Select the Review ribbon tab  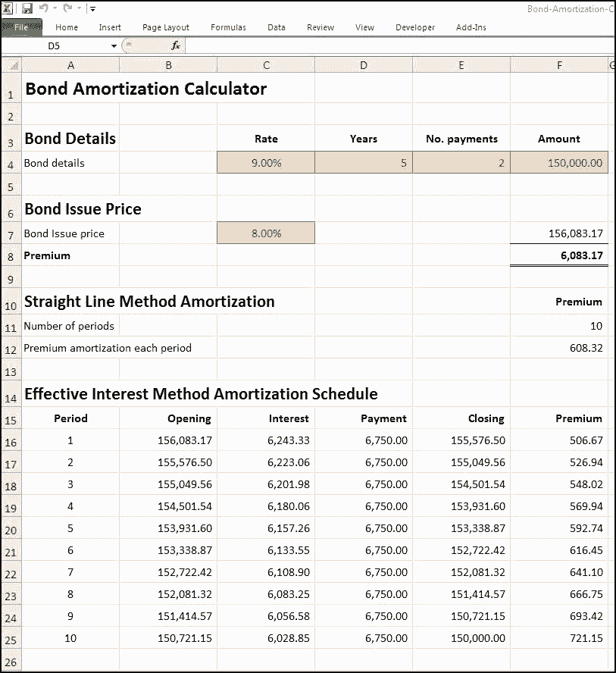tap(320, 27)
